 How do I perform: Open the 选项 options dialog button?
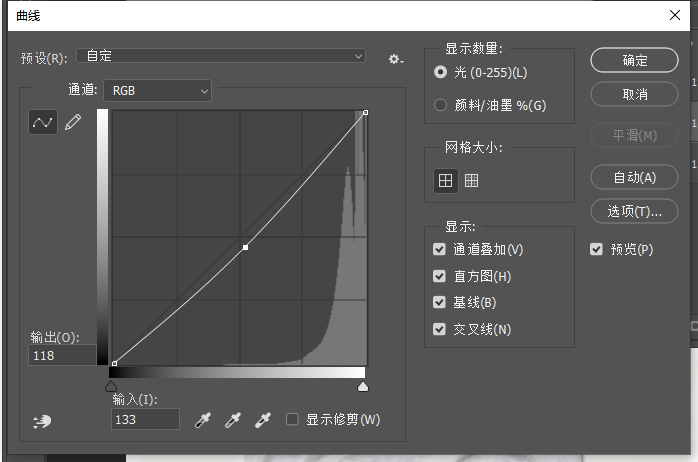[x=634, y=211]
